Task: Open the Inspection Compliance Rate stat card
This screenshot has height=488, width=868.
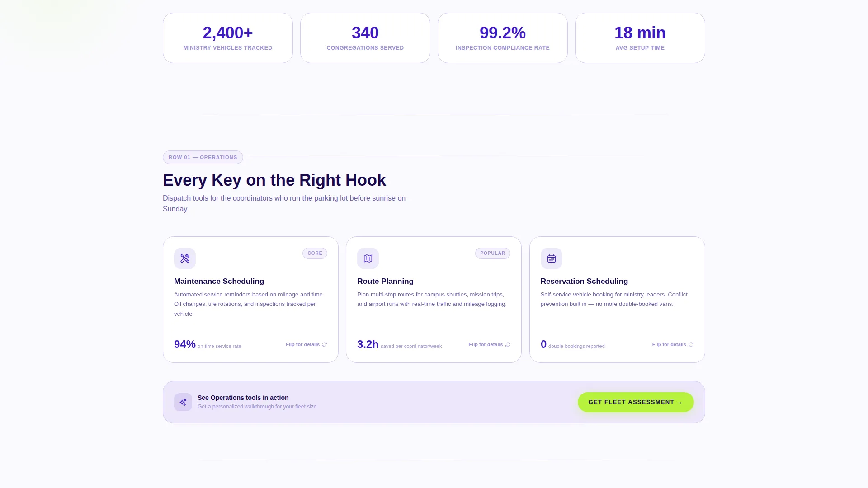Action: 503,38
